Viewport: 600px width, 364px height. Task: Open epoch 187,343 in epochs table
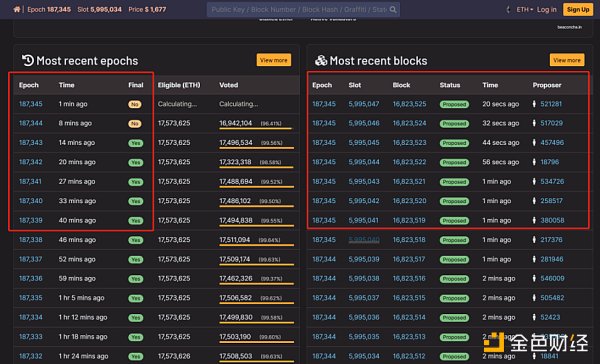click(31, 142)
